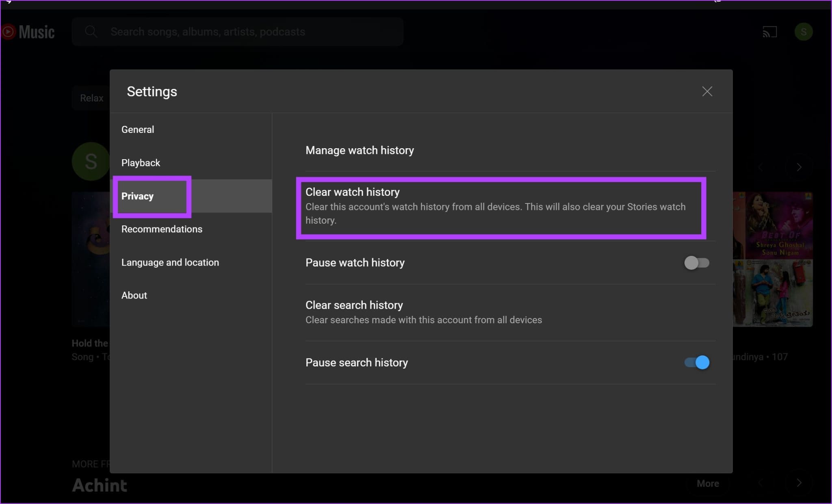
Task: Click the next arrow beside More button
Action: point(799,483)
